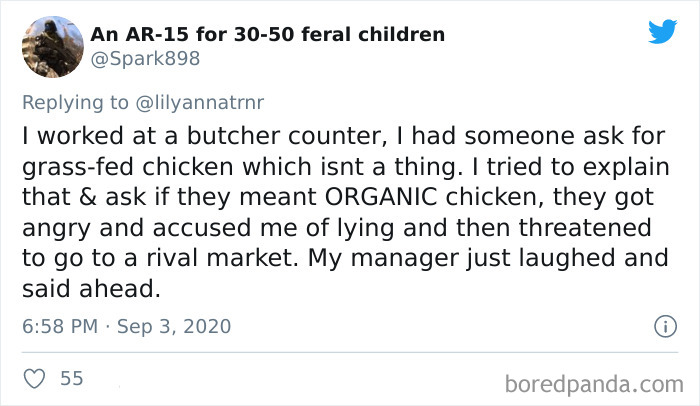This screenshot has height=406, width=700.
Task: Click the 6:58 PM timestamp
Action: [x=62, y=326]
